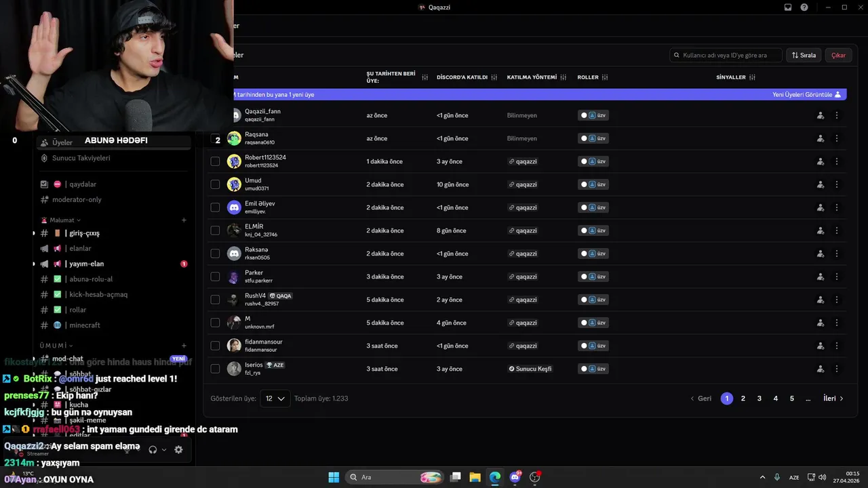Click the member profile icon for Emil Əliyev
Screen dimensions: 868x488
pos(821,207)
